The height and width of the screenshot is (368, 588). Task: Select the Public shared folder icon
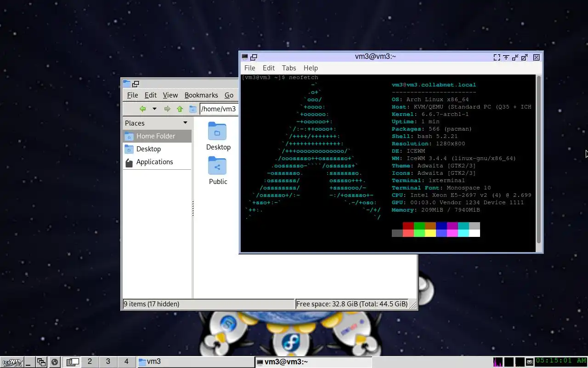(x=217, y=166)
